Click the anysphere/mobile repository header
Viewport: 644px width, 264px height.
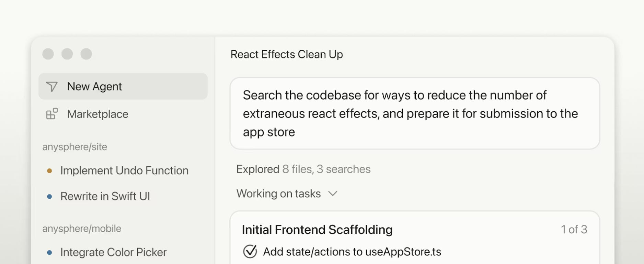pyautogui.click(x=82, y=229)
